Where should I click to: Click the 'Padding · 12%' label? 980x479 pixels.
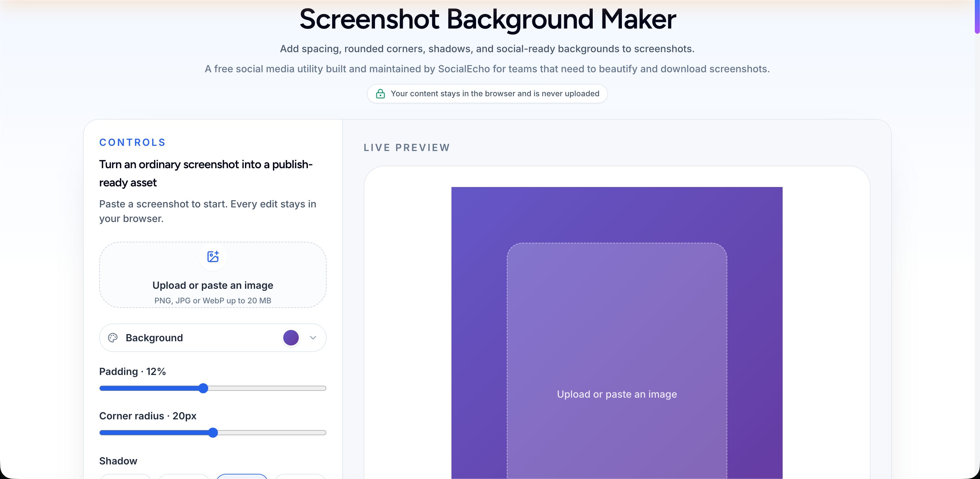pyautogui.click(x=133, y=371)
